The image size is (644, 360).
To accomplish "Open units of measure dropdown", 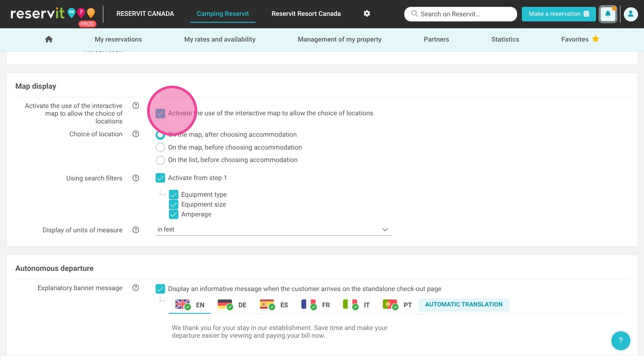I will coord(274,230).
